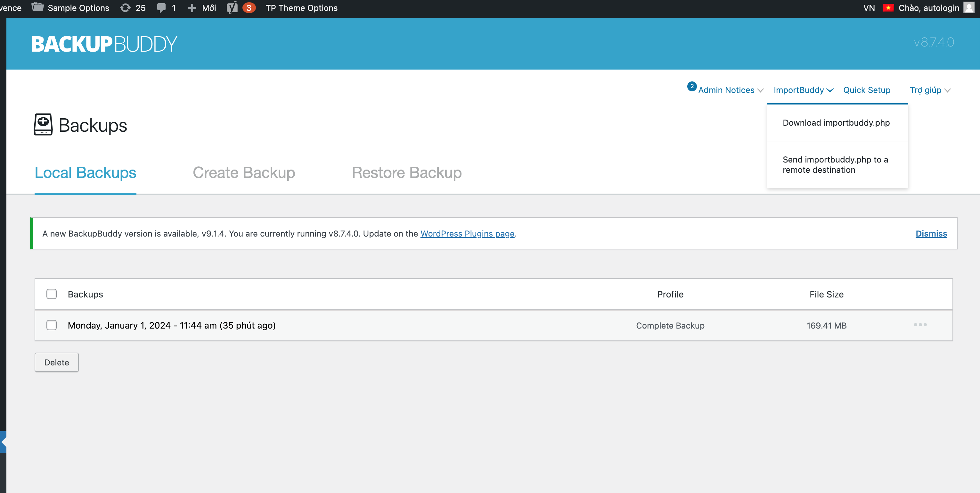The width and height of the screenshot is (980, 493).
Task: Click the autologin user avatar
Action: (968, 8)
